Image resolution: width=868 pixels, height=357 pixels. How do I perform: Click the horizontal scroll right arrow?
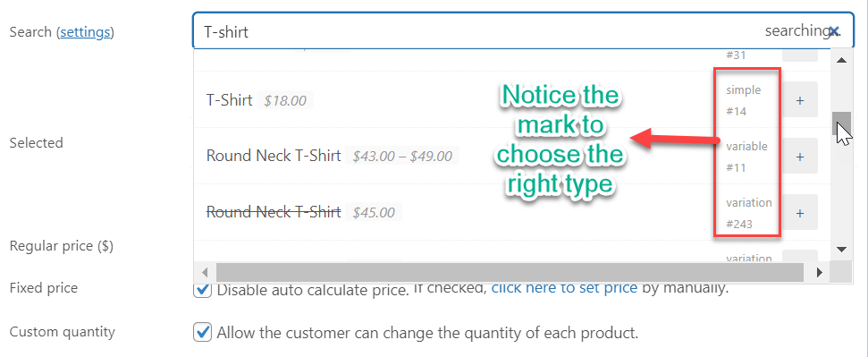click(820, 272)
